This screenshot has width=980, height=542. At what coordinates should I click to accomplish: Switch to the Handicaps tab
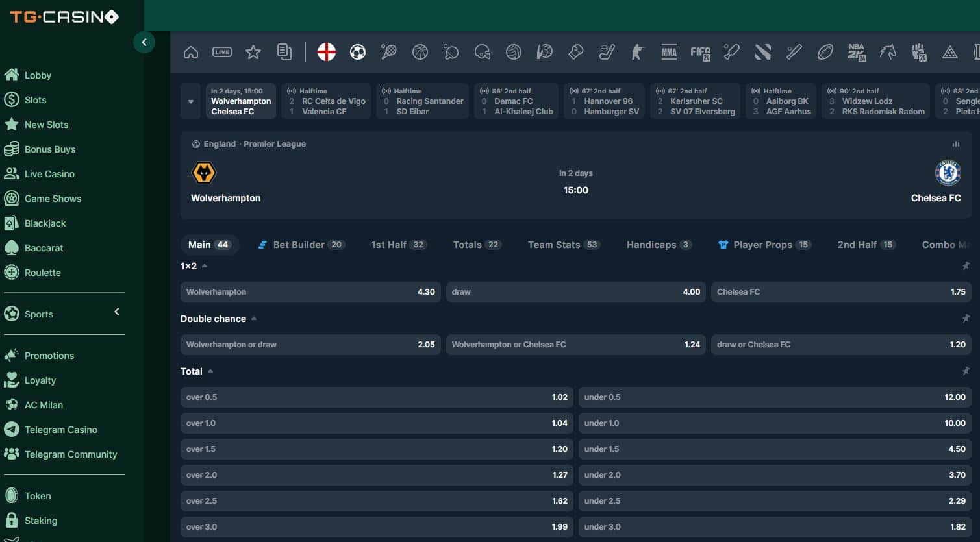pos(659,245)
